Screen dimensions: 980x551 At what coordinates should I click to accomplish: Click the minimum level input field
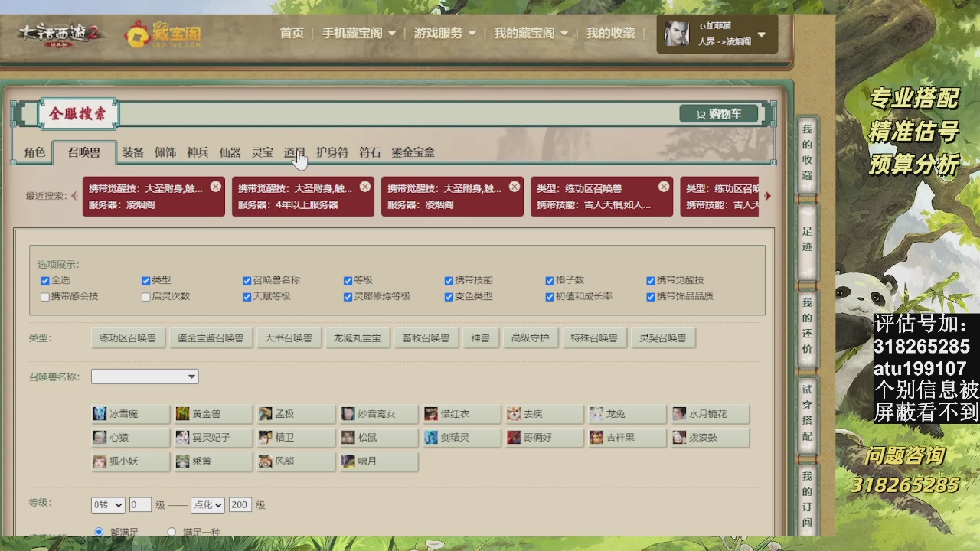[x=140, y=505]
